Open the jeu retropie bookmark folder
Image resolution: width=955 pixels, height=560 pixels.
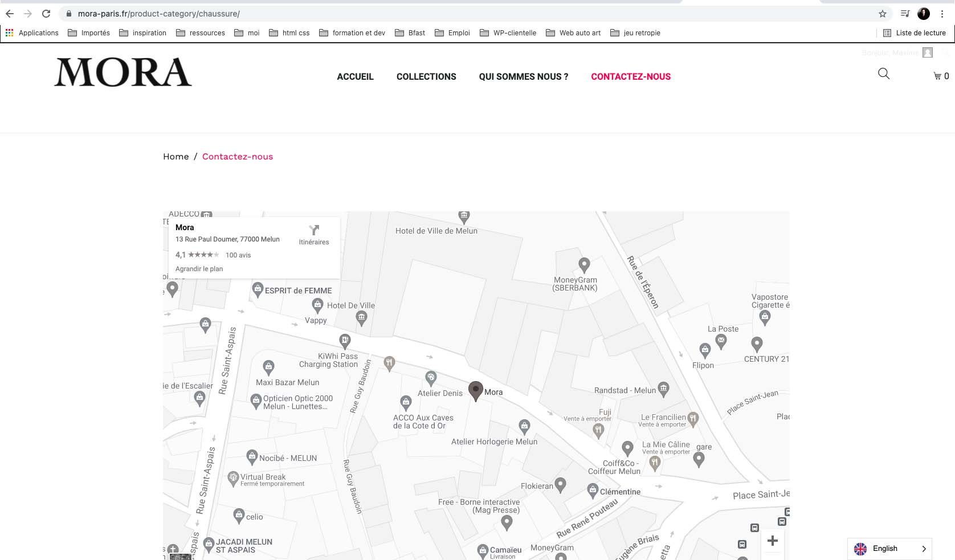click(635, 33)
